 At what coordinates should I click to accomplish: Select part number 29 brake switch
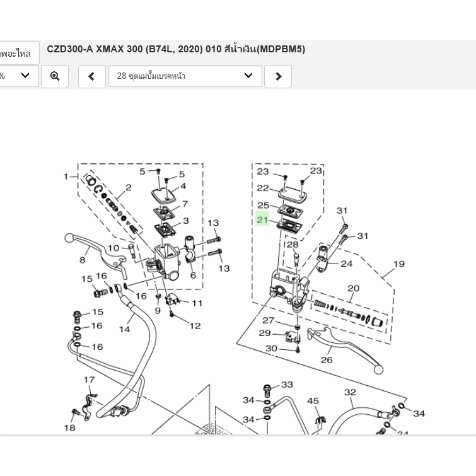tap(265, 333)
